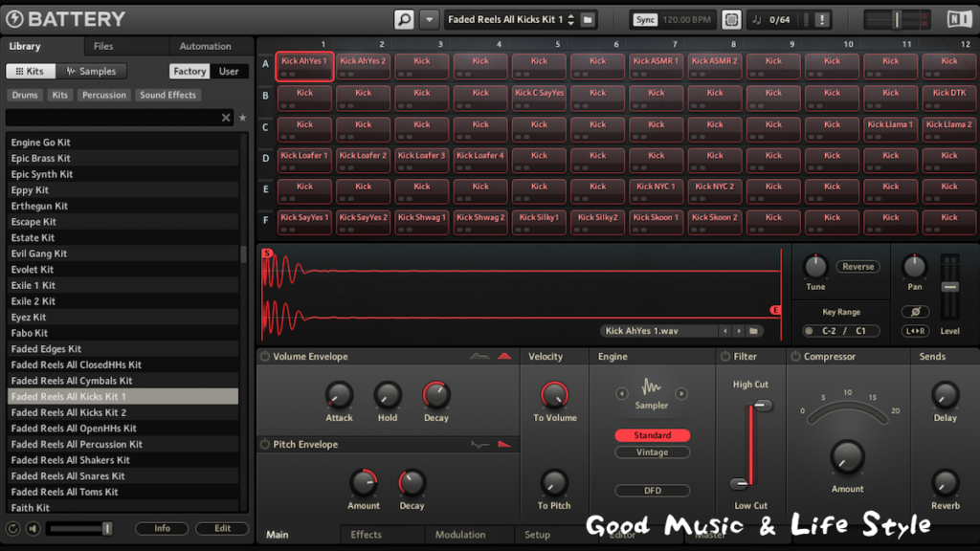Click the Pan knob
The height and width of the screenshot is (551, 980).
pyautogui.click(x=914, y=267)
